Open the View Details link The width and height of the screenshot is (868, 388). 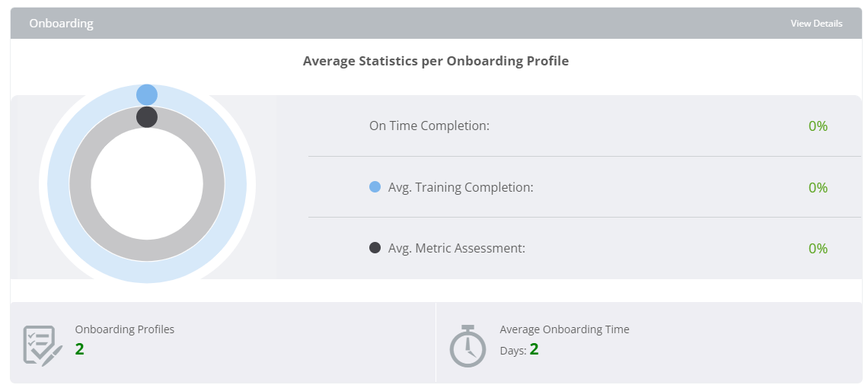click(816, 24)
